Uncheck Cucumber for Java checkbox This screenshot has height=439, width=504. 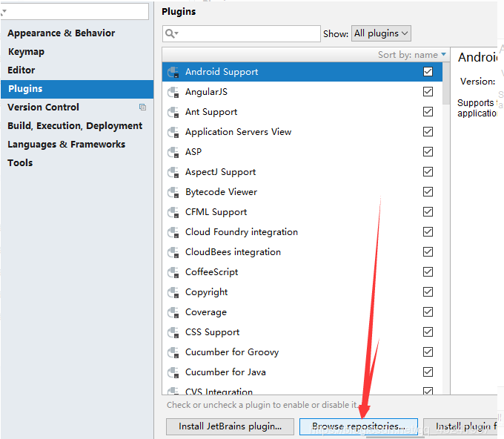pos(428,372)
